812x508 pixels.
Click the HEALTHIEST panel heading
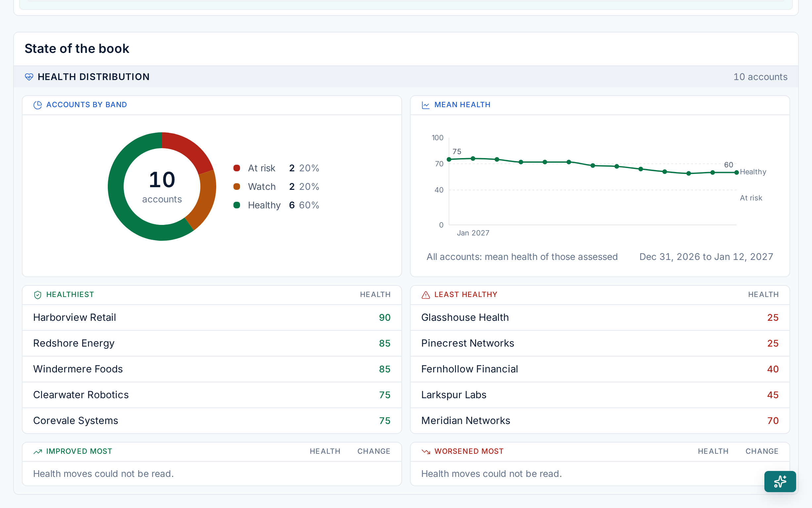click(x=70, y=295)
